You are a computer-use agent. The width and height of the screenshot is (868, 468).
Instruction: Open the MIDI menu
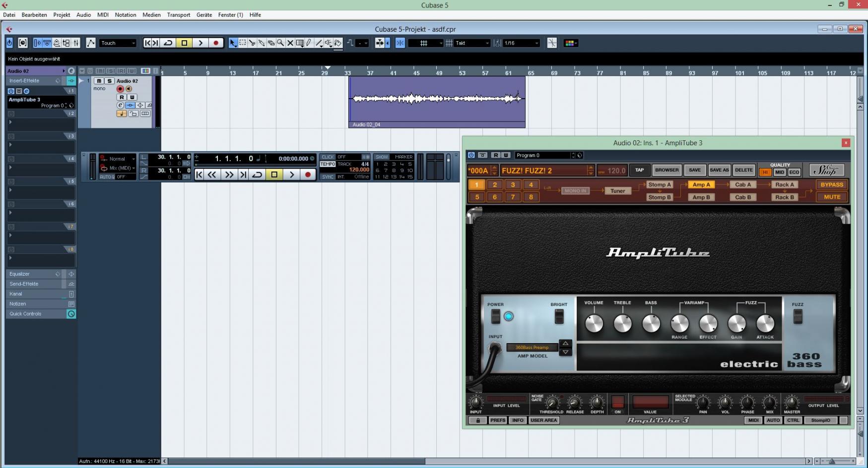pyautogui.click(x=103, y=15)
